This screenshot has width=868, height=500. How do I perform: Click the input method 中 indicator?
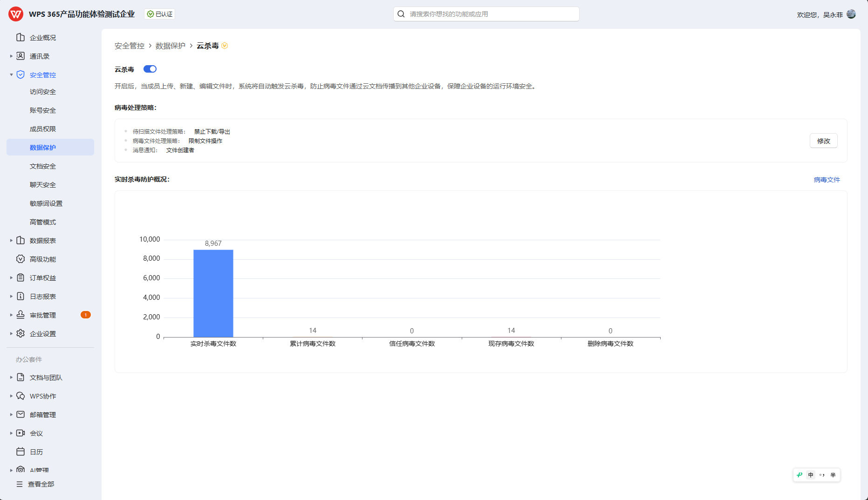click(811, 475)
